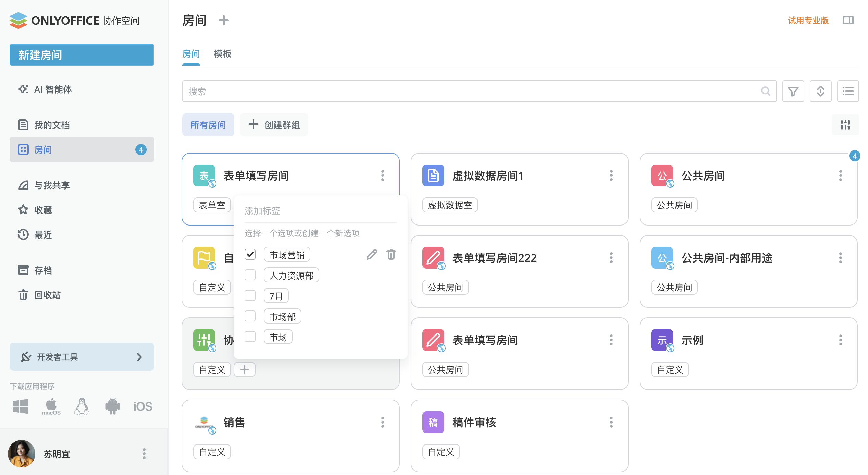
Task: Open group settings sliders icon
Action: point(845,125)
